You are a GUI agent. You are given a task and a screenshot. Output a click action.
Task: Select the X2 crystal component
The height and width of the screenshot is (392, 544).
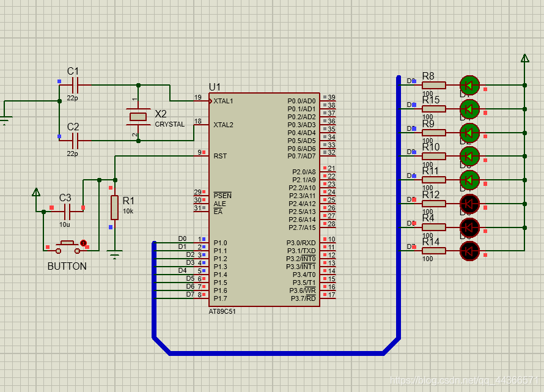(x=139, y=116)
